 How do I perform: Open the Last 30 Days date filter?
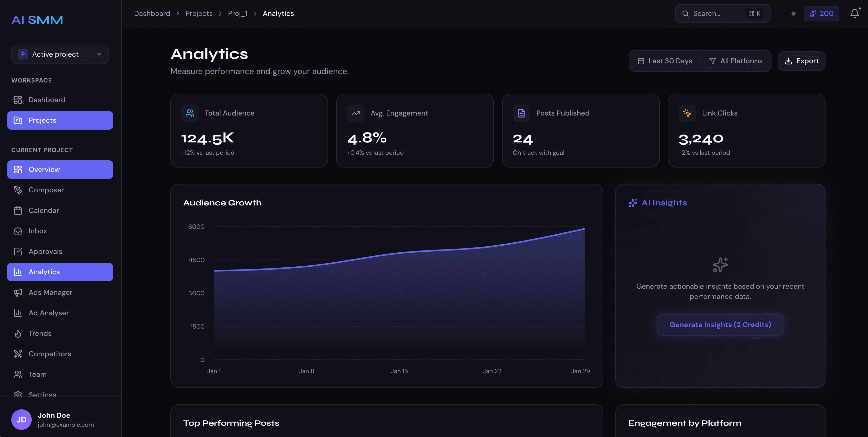click(665, 61)
